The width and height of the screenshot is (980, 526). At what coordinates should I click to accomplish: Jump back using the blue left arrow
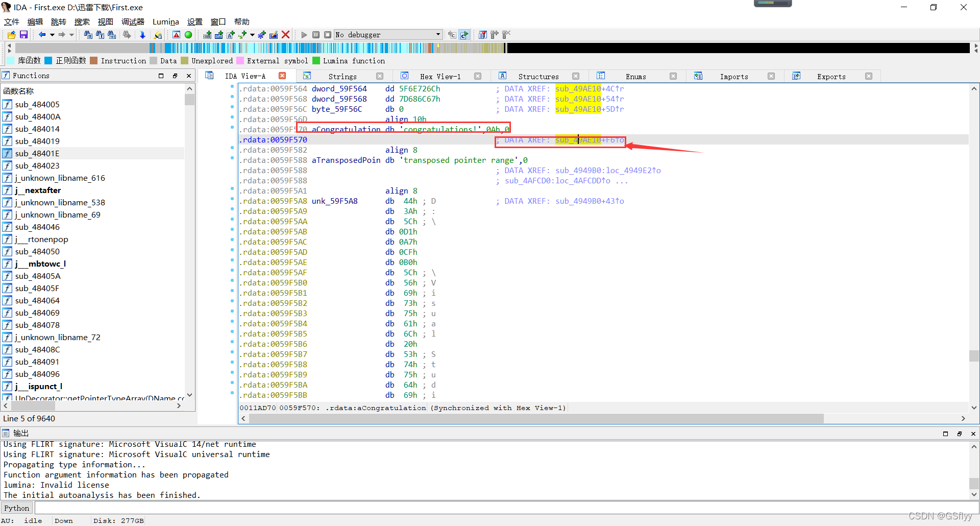click(x=42, y=35)
